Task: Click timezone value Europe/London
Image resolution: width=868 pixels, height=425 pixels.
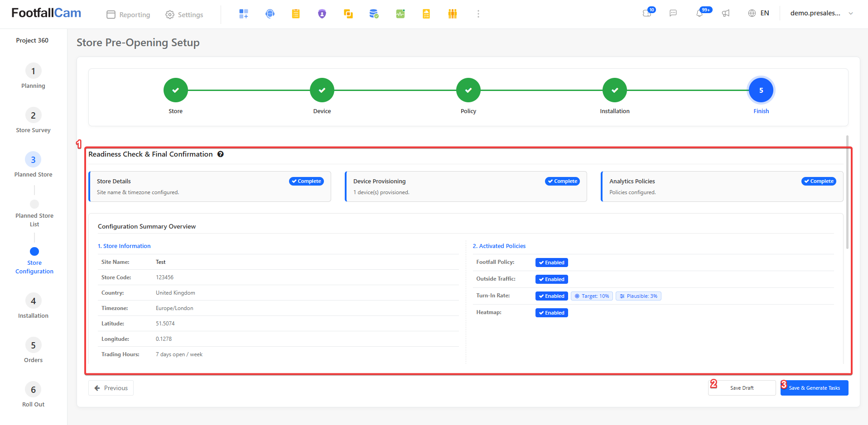Action: click(174, 308)
